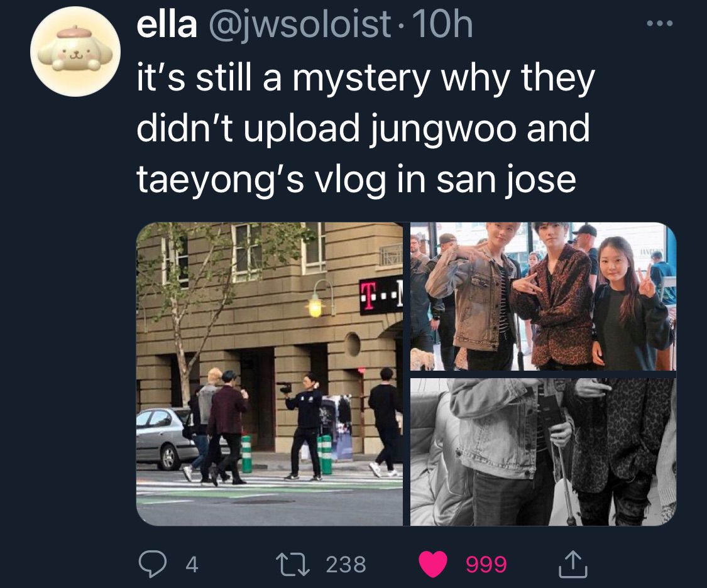Open the fan selfie photo with peace signs
The image size is (707, 588).
(544, 297)
